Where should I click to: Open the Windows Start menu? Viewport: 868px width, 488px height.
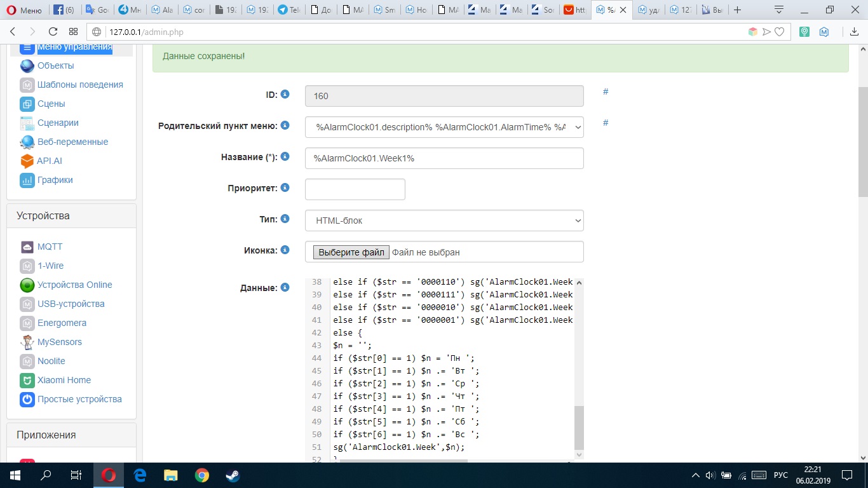pos(15,475)
